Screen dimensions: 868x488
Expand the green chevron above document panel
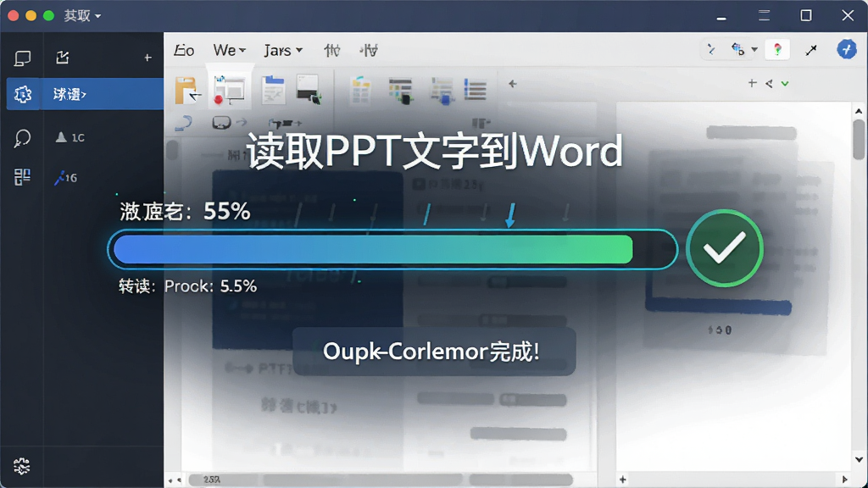click(x=785, y=84)
